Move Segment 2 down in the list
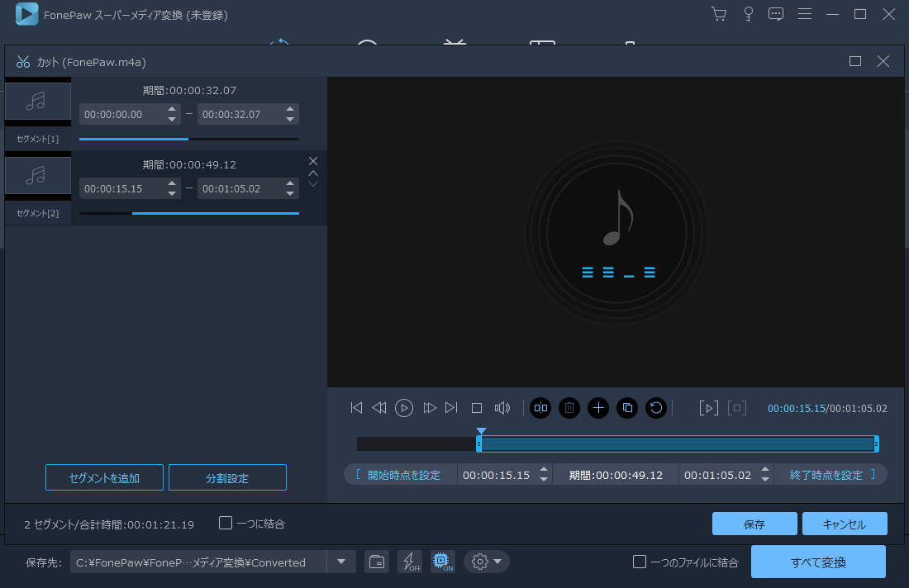Screen dimensions: 909x588 (x=313, y=183)
